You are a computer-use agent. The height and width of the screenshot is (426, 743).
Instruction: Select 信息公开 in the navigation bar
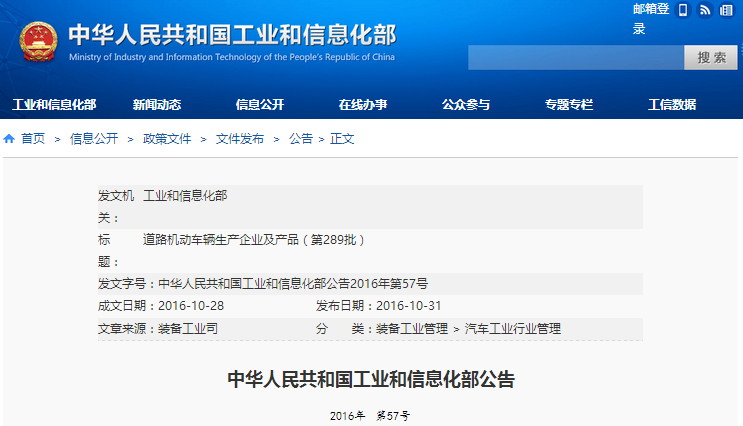pyautogui.click(x=260, y=105)
